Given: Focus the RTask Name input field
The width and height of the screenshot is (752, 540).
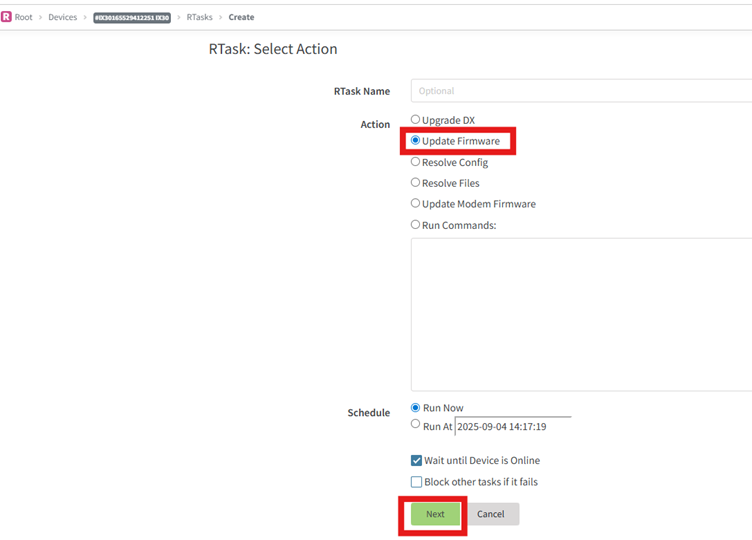Looking at the screenshot, I should 580,91.
